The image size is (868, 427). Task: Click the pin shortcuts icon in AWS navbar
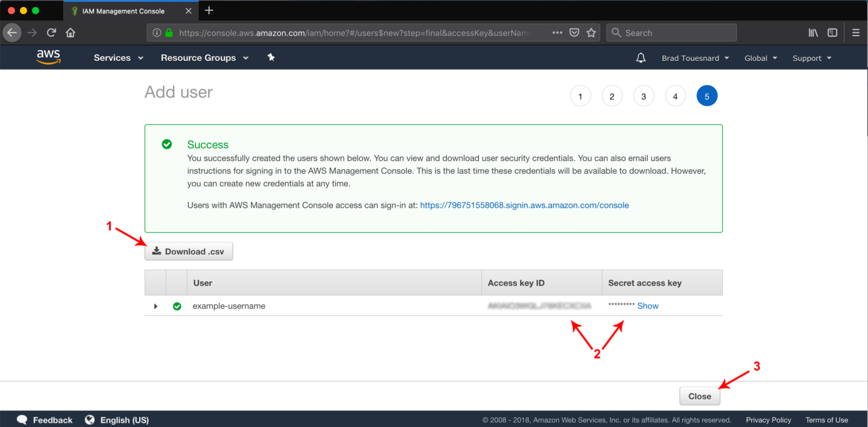tap(271, 58)
